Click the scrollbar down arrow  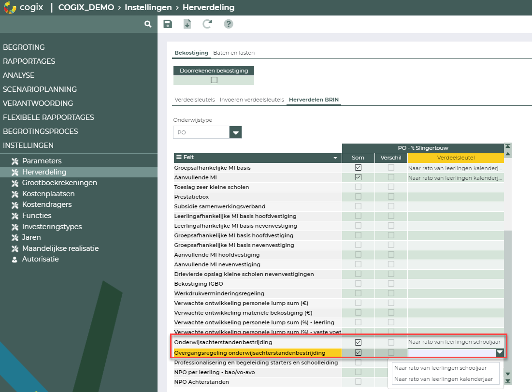[x=507, y=374]
